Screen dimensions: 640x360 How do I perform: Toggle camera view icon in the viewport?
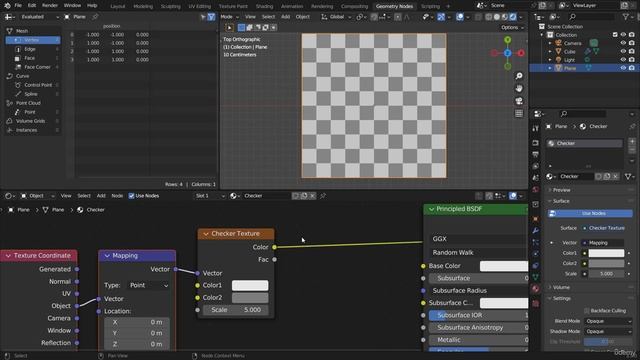point(519,101)
